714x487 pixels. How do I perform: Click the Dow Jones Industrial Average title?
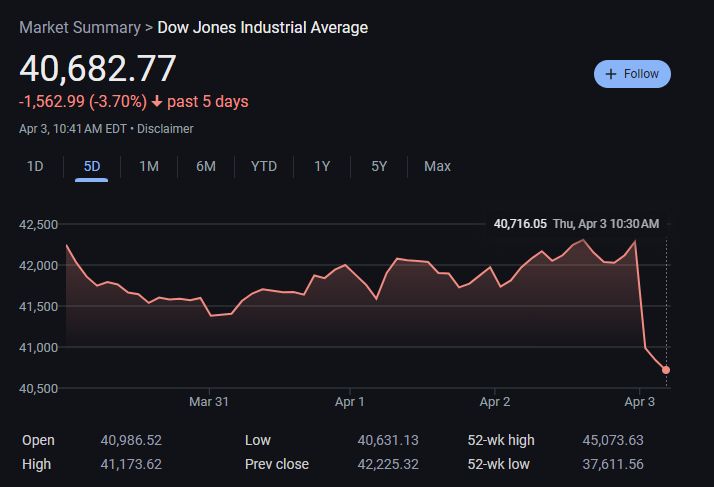(x=263, y=27)
